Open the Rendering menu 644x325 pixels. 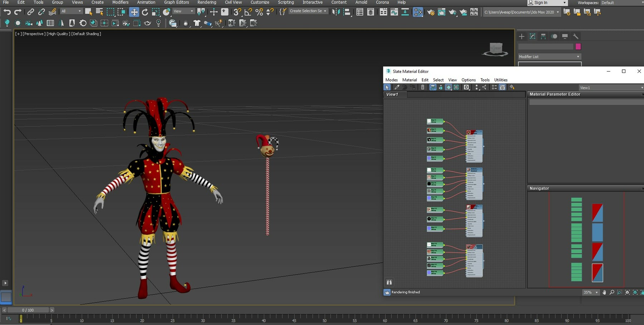[x=206, y=3]
